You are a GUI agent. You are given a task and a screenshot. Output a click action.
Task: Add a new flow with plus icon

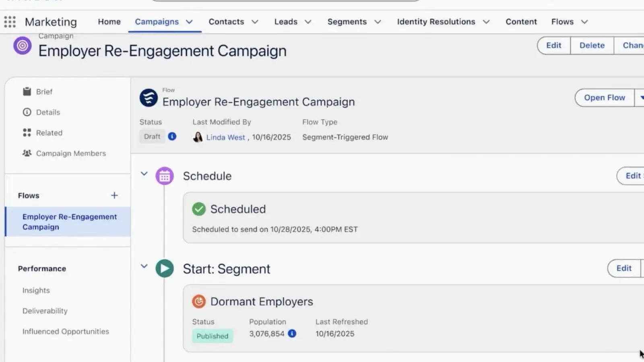pyautogui.click(x=114, y=195)
